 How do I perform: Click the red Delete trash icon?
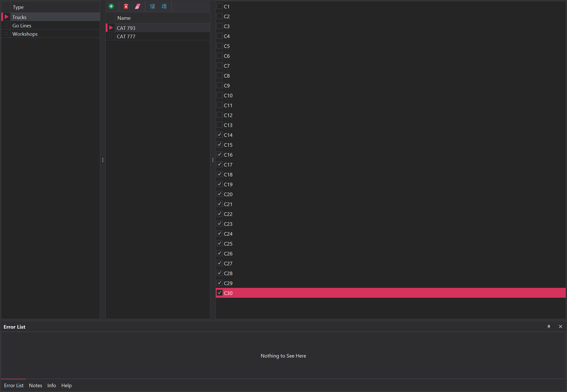[x=126, y=6]
